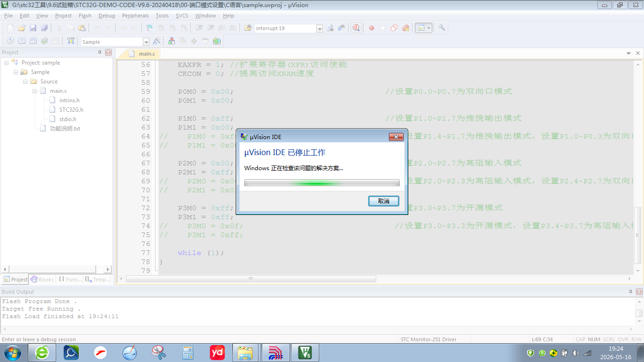This screenshot has height=362, width=644.
Task: Click the 'while (1);' code line
Action: [x=201, y=253]
